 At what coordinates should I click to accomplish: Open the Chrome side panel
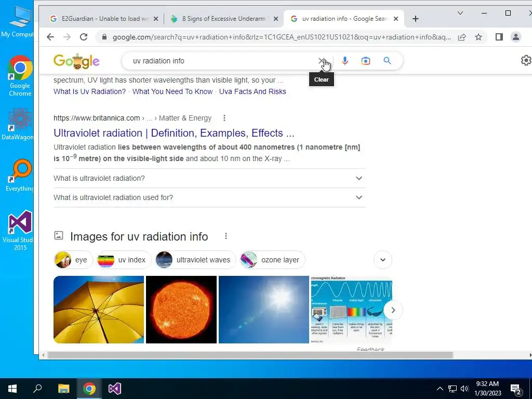[x=499, y=37]
